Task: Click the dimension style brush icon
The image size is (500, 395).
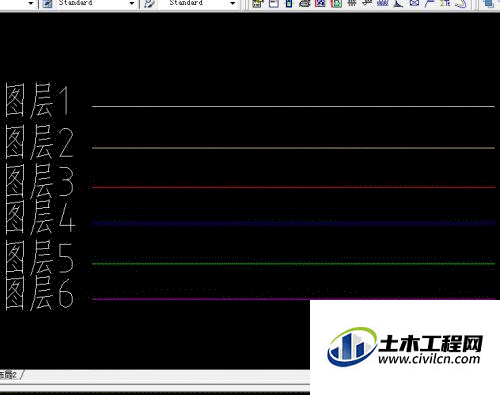Action: coord(149,3)
